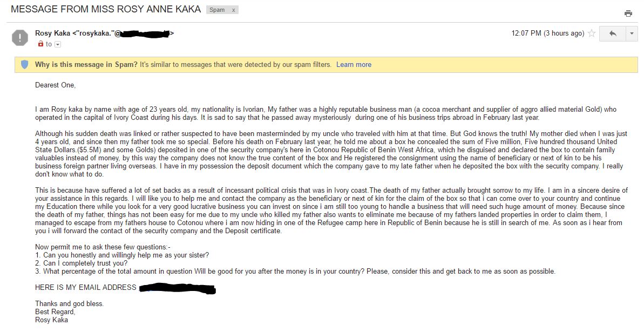Click the print icon
The width and height of the screenshot is (644, 332).
click(628, 13)
